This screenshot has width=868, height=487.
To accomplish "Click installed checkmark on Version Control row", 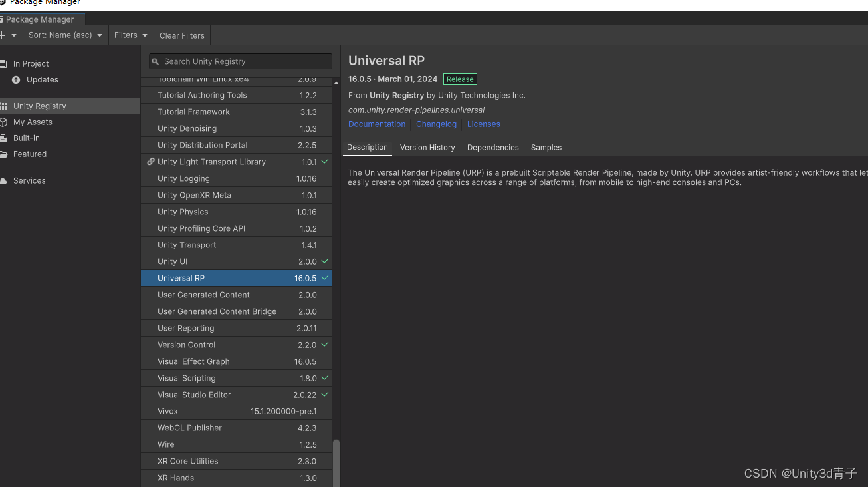I will (x=325, y=345).
